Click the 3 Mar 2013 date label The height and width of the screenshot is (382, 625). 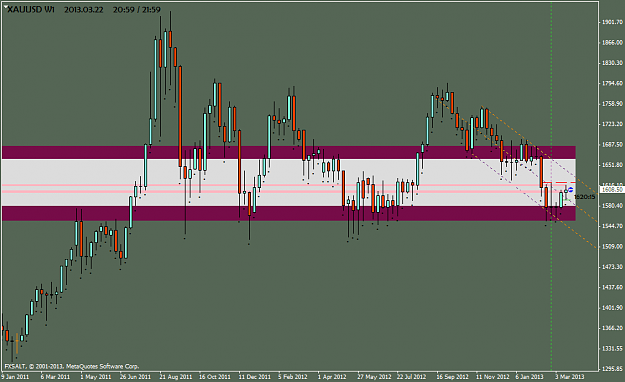pyautogui.click(x=570, y=377)
